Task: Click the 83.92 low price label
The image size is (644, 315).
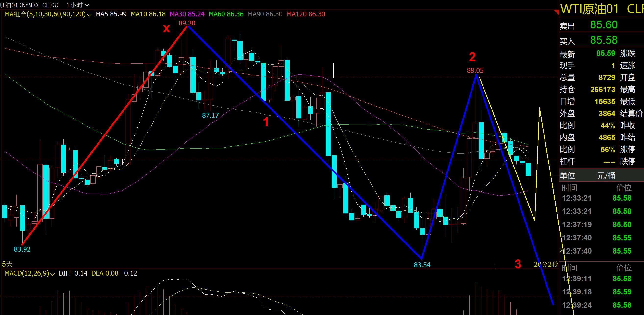Action: point(22,249)
